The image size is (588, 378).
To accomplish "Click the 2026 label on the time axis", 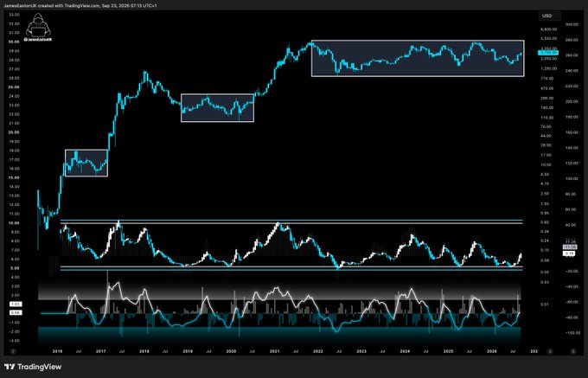I will click(x=492, y=351).
